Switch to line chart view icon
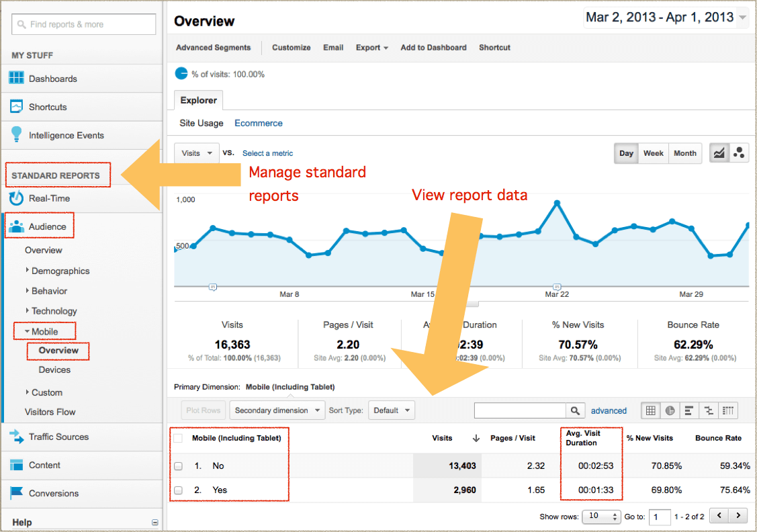The image size is (757, 532). click(719, 153)
